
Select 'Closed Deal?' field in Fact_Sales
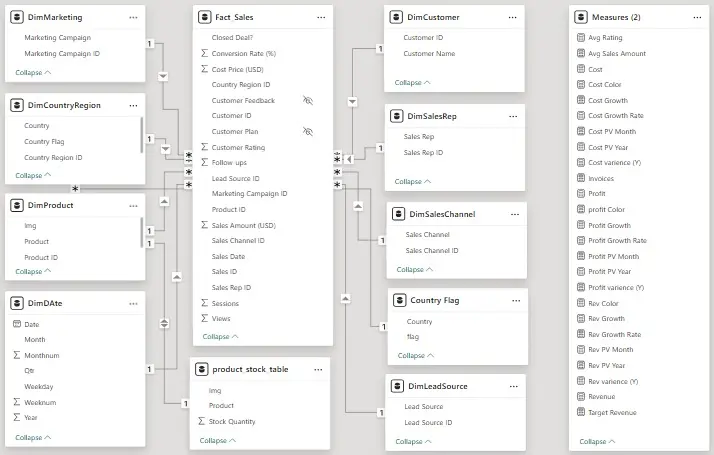(232, 37)
